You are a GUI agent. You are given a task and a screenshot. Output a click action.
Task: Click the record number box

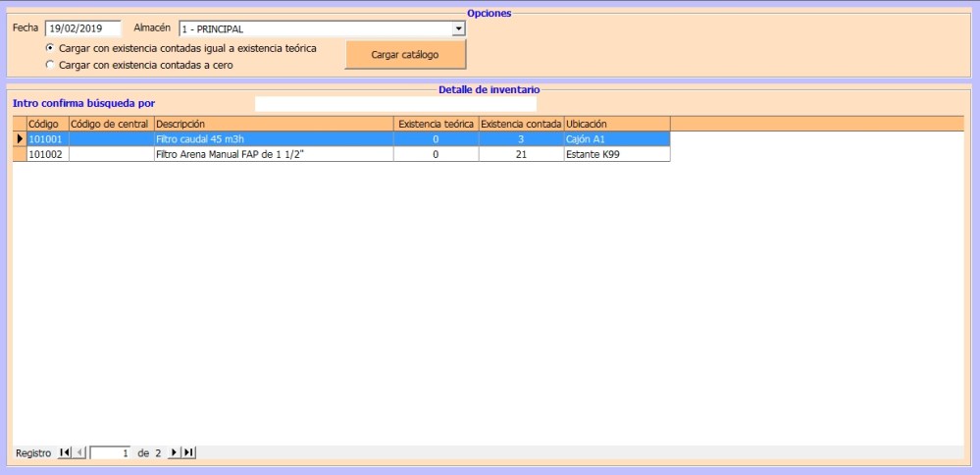(x=111, y=452)
